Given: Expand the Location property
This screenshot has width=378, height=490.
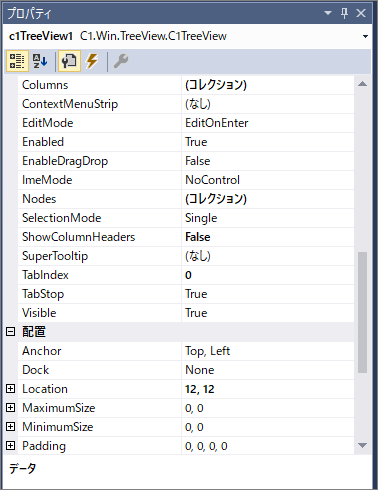Looking at the screenshot, I should pos(11,389).
